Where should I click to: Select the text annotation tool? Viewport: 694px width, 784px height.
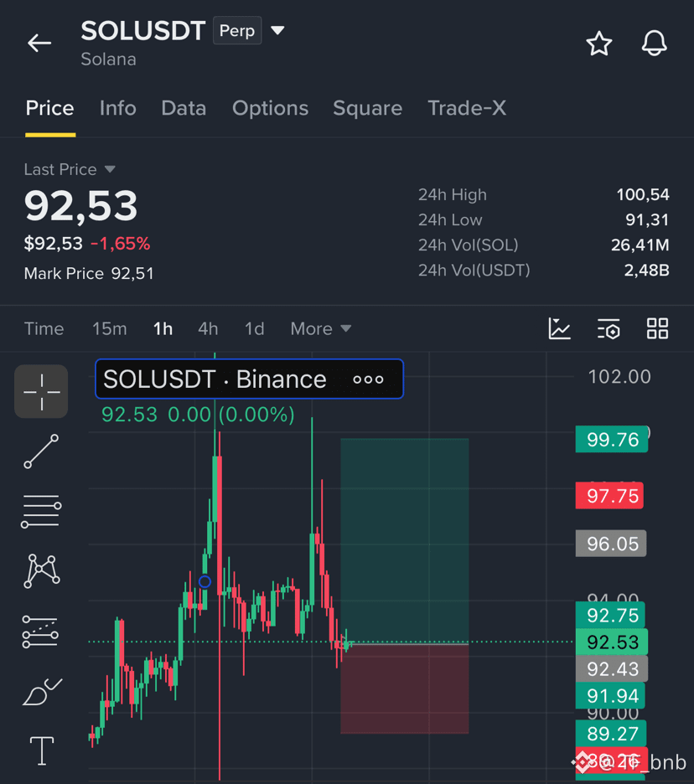click(x=42, y=750)
